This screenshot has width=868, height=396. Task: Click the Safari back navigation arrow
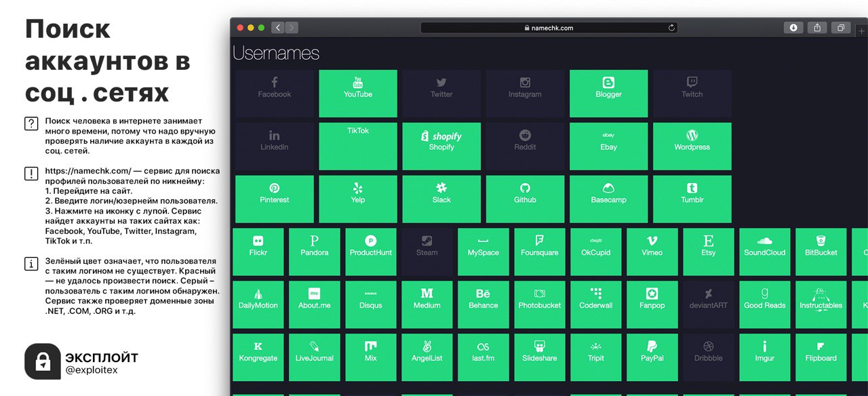point(278,28)
